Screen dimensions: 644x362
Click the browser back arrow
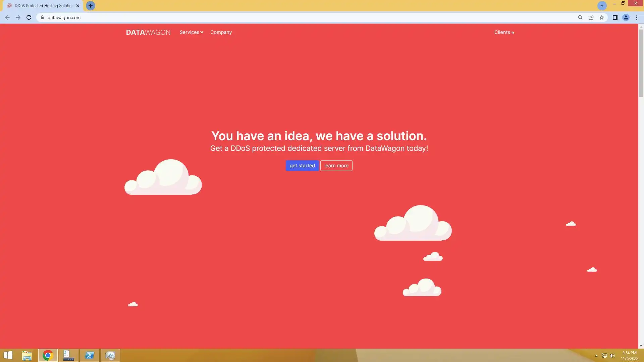point(7,17)
